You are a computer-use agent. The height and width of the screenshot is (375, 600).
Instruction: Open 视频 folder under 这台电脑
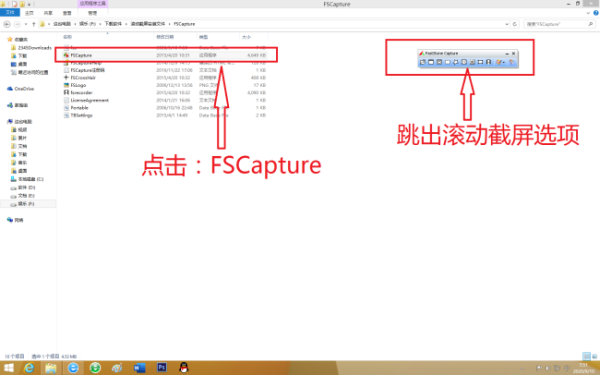click(20, 130)
